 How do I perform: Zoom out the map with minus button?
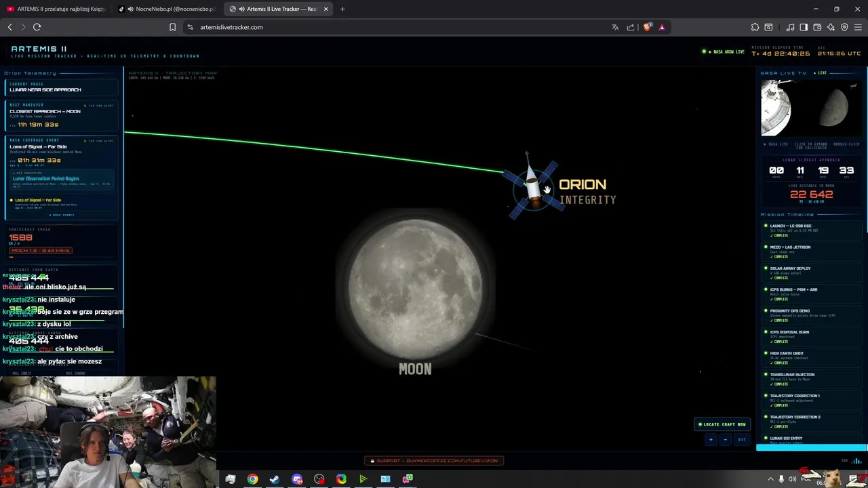[x=725, y=440]
